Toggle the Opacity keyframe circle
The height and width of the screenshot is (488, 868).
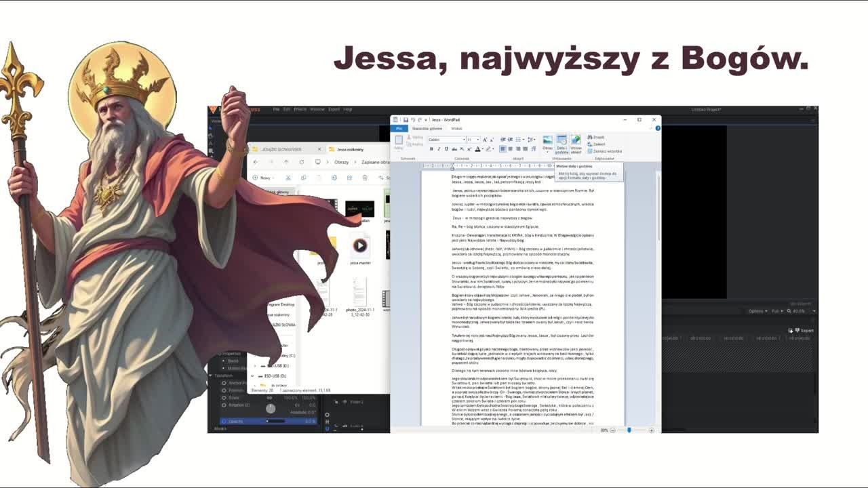coord(224,421)
